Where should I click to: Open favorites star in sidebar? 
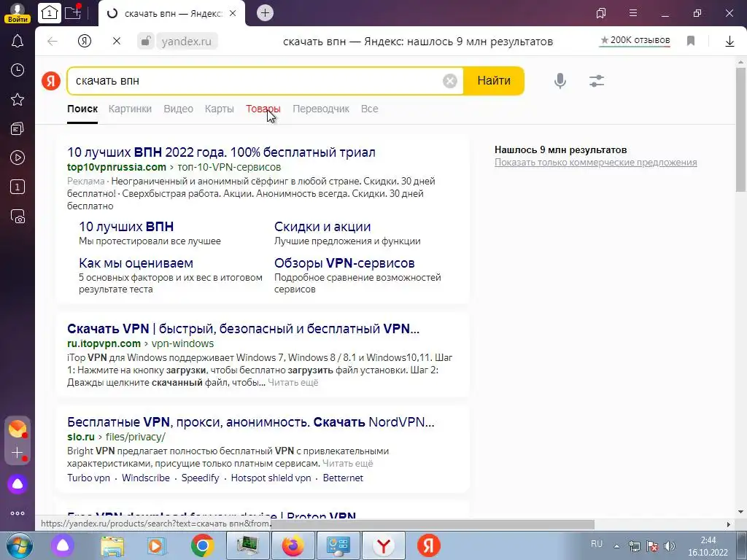(x=18, y=99)
